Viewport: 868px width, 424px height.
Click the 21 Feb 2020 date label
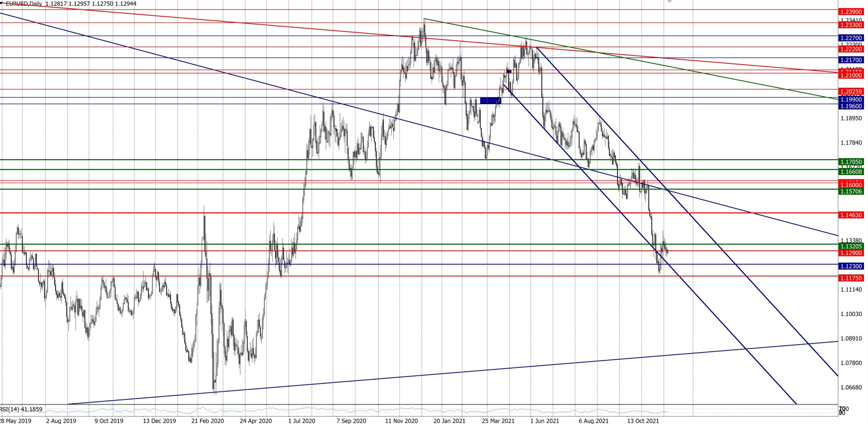(208, 421)
